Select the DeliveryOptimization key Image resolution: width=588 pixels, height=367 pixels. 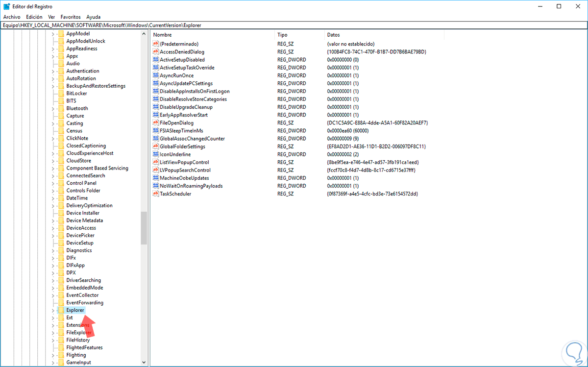coord(89,205)
